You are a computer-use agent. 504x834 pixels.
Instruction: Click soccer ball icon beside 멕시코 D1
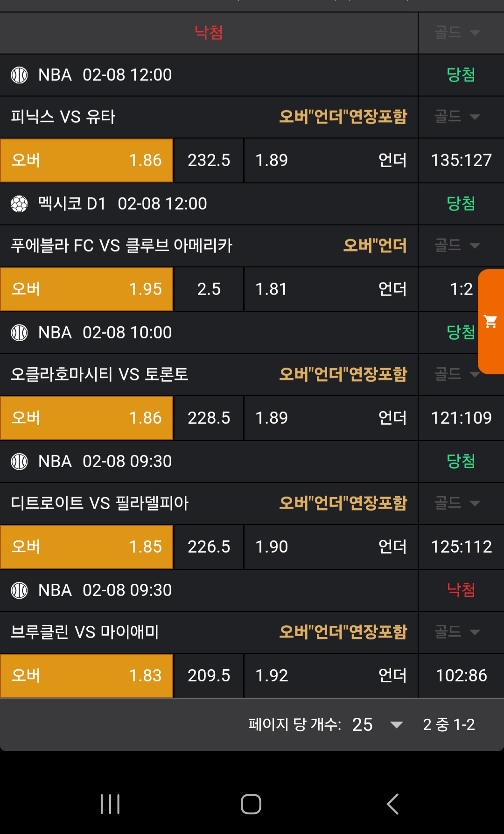[19, 204]
